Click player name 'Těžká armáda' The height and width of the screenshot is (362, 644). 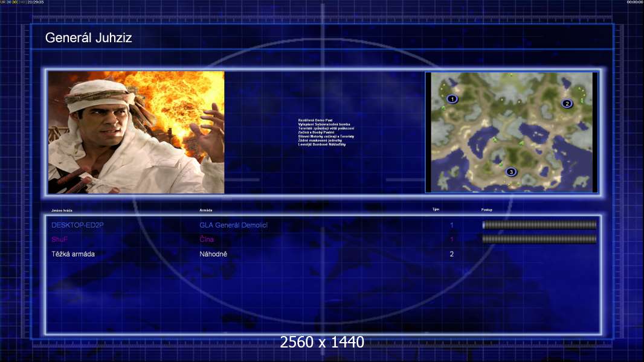click(x=73, y=254)
